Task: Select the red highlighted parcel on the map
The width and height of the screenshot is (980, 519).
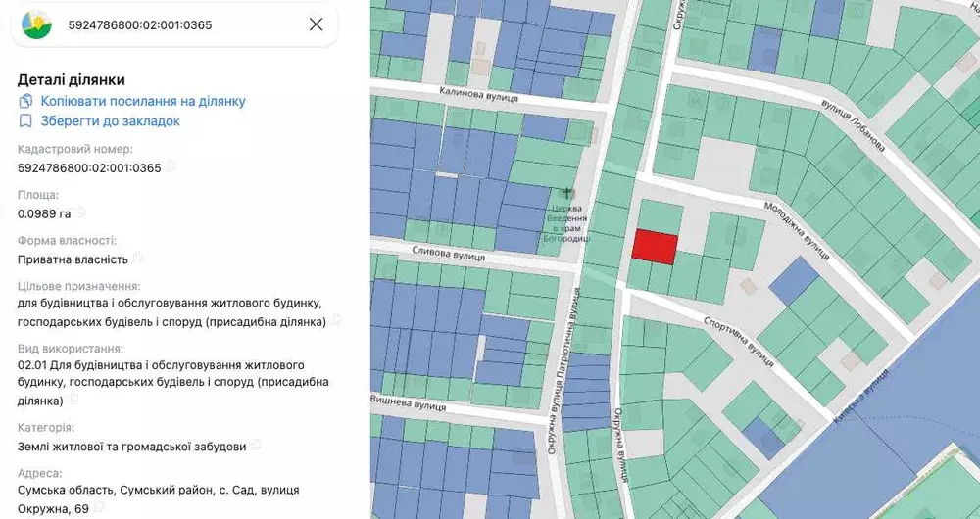Action: click(x=654, y=247)
